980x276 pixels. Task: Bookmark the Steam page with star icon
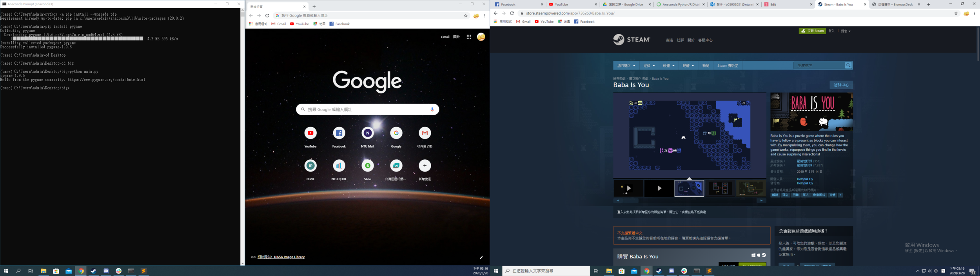point(956,13)
